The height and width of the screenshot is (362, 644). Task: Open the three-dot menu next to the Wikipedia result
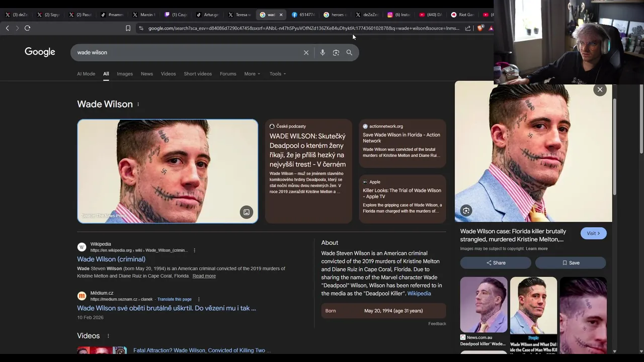194,250
